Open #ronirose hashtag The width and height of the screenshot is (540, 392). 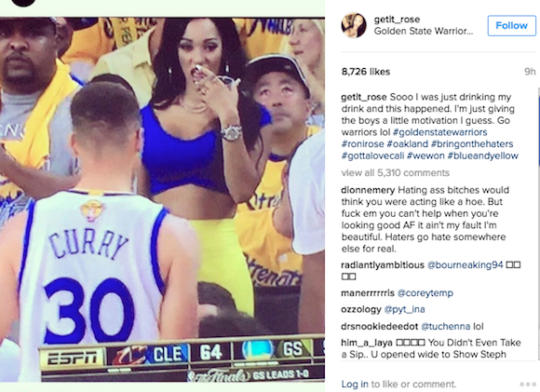point(363,144)
